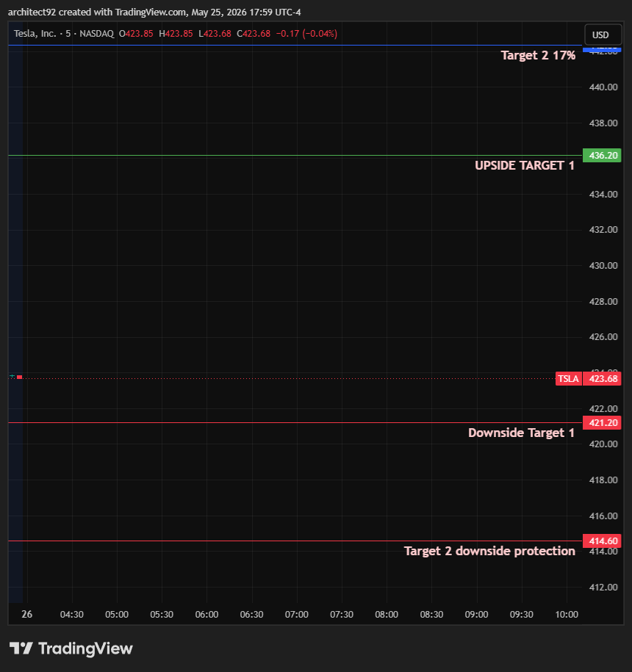The image size is (632, 672).
Task: Click the 07:00 time axis label
Action: [x=297, y=614]
